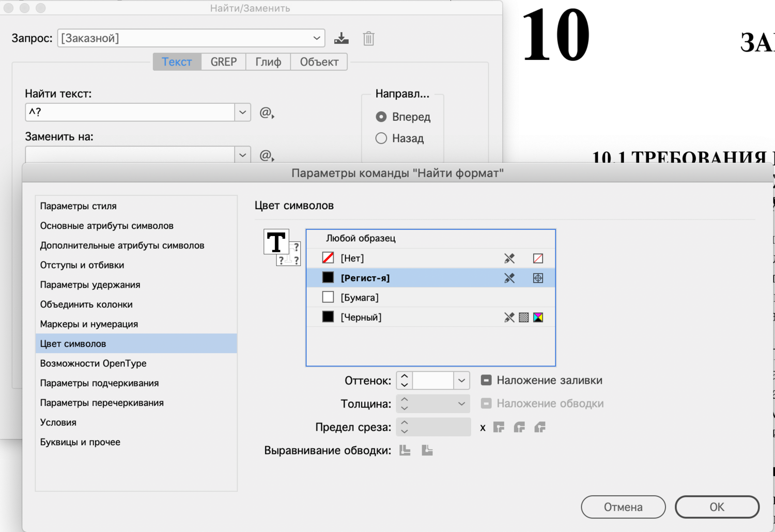
Task: Save the query with the download icon
Action: coord(341,38)
